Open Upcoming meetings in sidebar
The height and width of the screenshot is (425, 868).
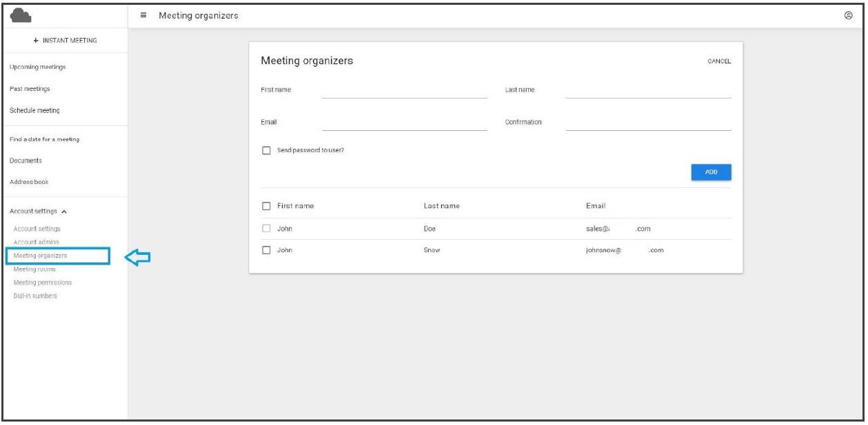click(38, 67)
